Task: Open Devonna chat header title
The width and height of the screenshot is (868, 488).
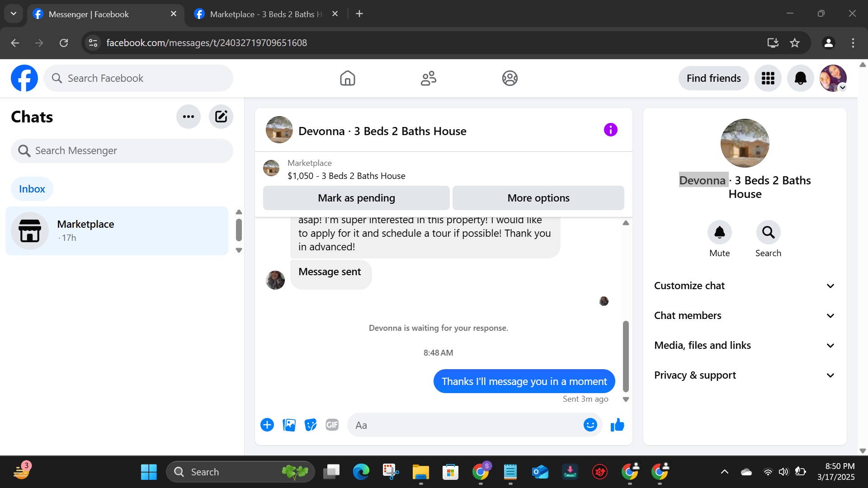Action: coord(382,131)
